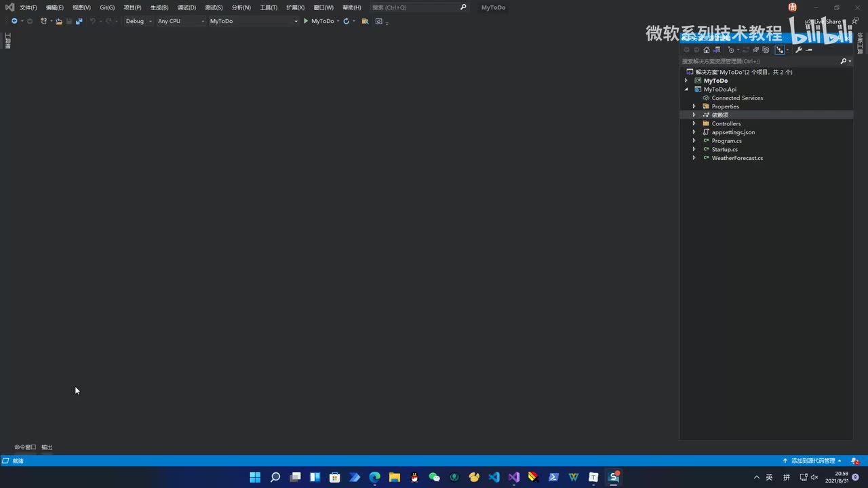Click the wrench properties icon in Solution Explorer
This screenshot has height=488, width=868.
[x=798, y=49]
